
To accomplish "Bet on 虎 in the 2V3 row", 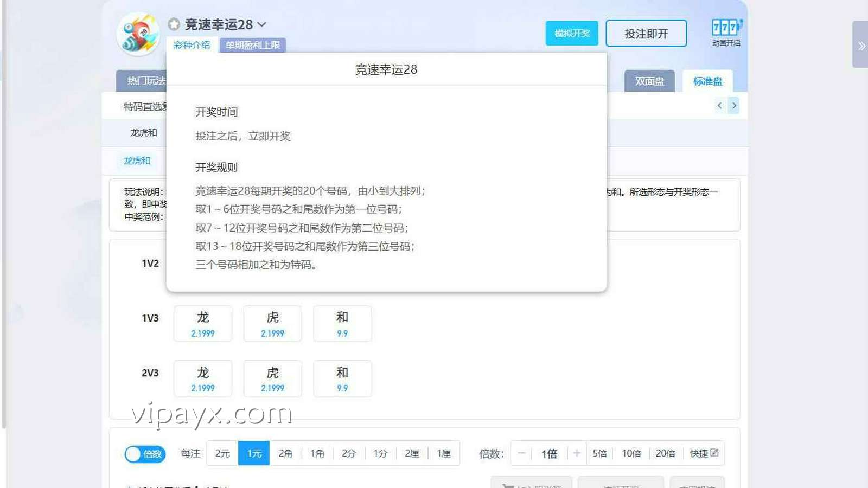I will coord(272,378).
